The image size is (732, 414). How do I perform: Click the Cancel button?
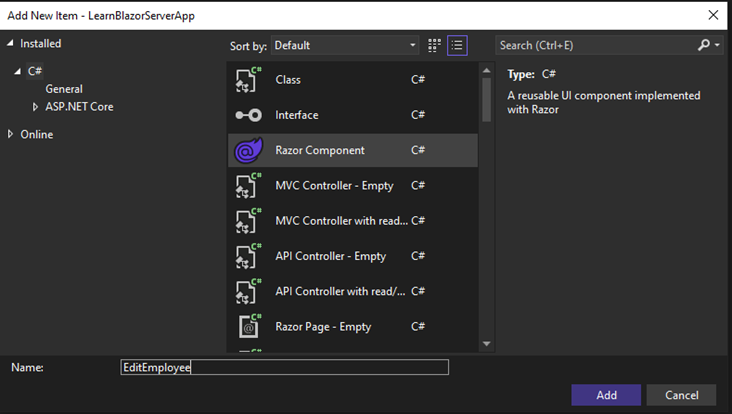point(682,395)
